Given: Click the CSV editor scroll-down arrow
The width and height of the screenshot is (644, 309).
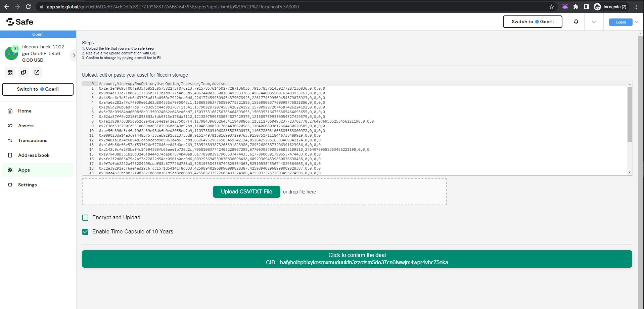Looking at the screenshot, I should pyautogui.click(x=630, y=172).
